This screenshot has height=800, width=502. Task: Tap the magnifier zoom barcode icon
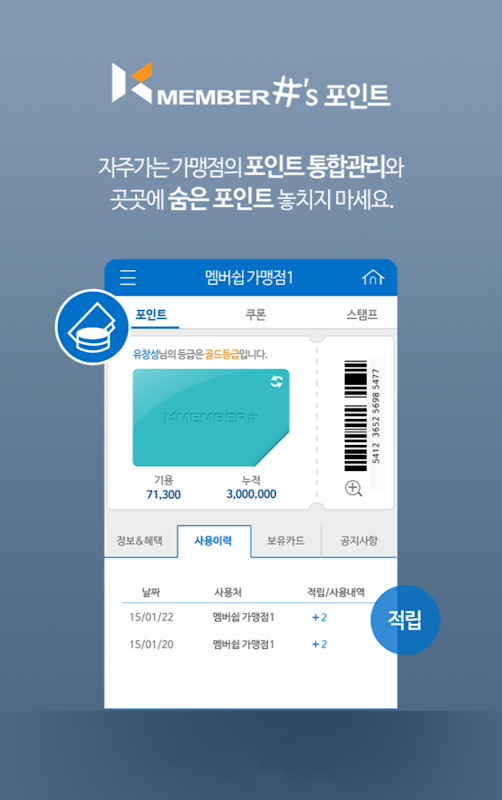point(354,488)
